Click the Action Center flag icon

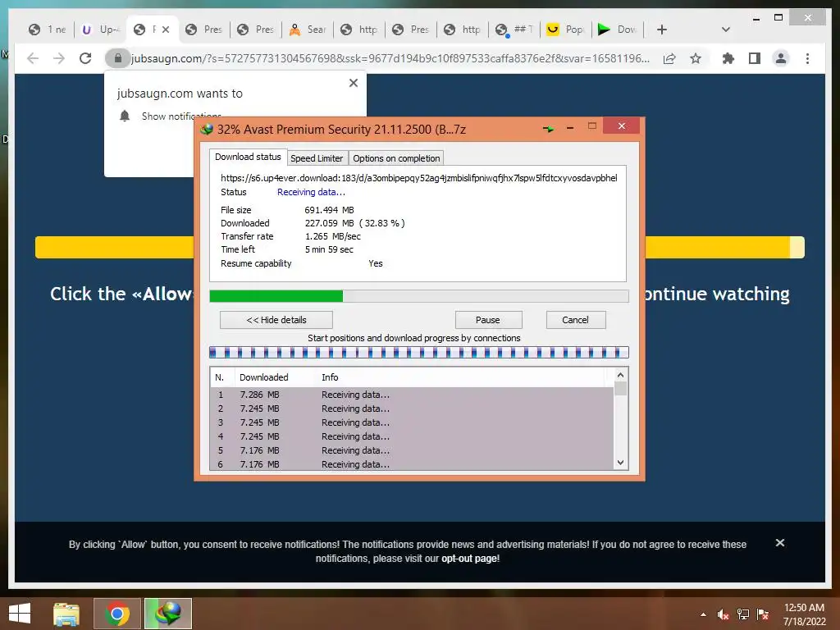pyautogui.click(x=763, y=614)
